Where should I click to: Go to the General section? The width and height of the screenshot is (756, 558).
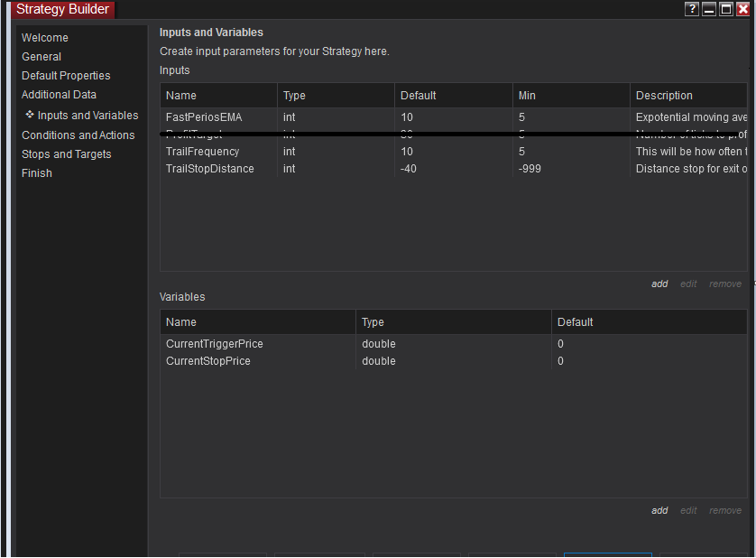click(x=41, y=57)
